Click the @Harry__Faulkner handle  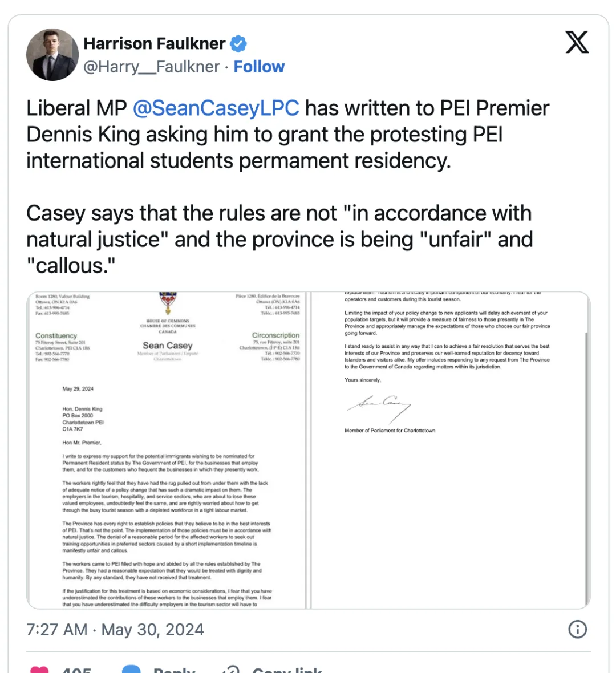(152, 67)
